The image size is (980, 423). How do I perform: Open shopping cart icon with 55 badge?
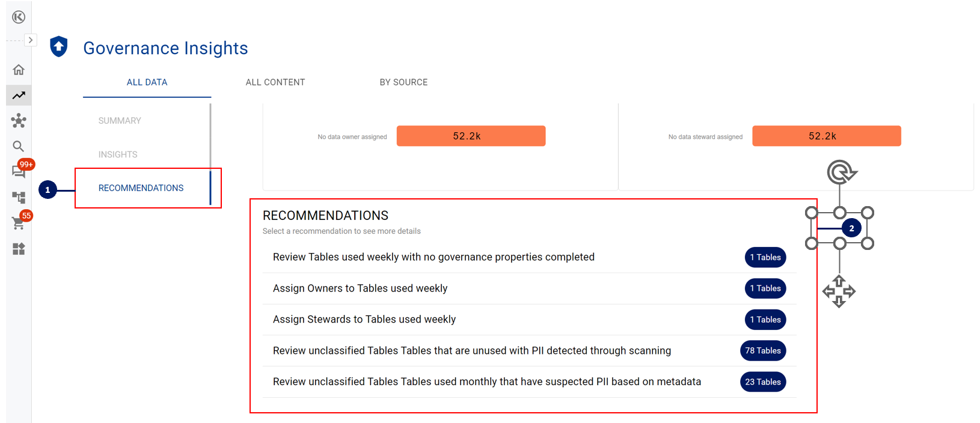tap(19, 223)
